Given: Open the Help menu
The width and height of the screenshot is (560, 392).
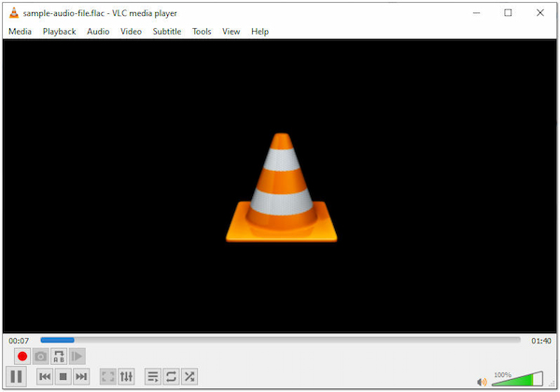Looking at the screenshot, I should [x=259, y=32].
